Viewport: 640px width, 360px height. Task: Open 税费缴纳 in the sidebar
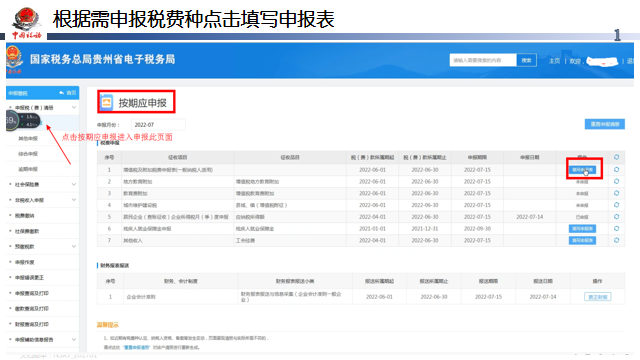[x=24, y=216]
